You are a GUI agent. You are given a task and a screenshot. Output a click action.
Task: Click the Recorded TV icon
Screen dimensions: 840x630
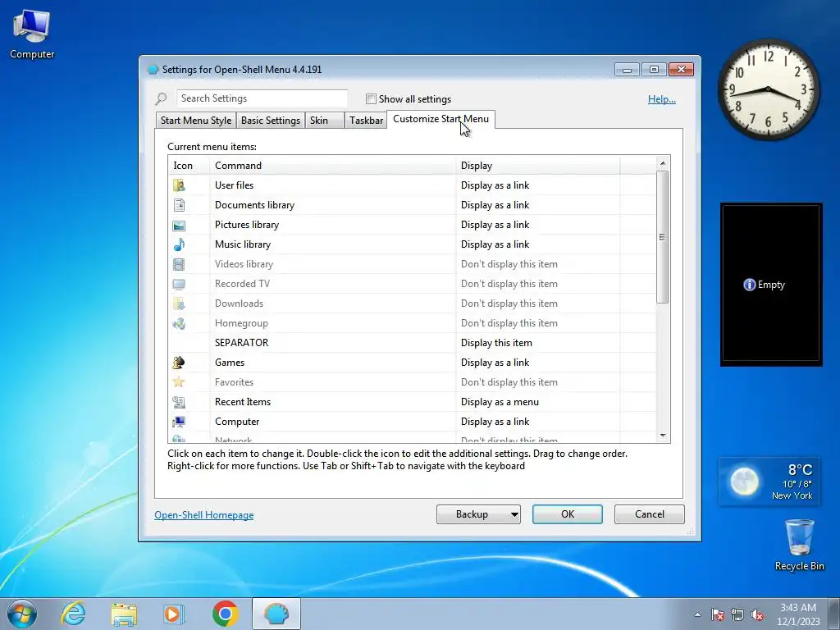[179, 284]
